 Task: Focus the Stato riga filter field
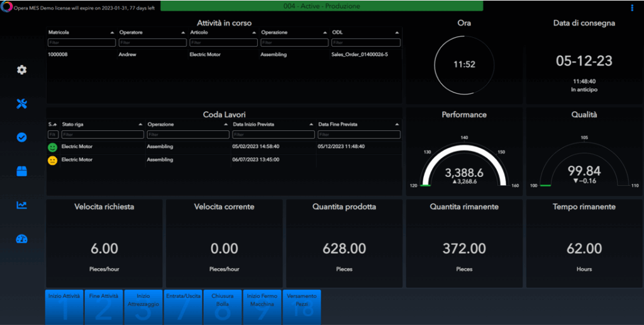tap(103, 135)
